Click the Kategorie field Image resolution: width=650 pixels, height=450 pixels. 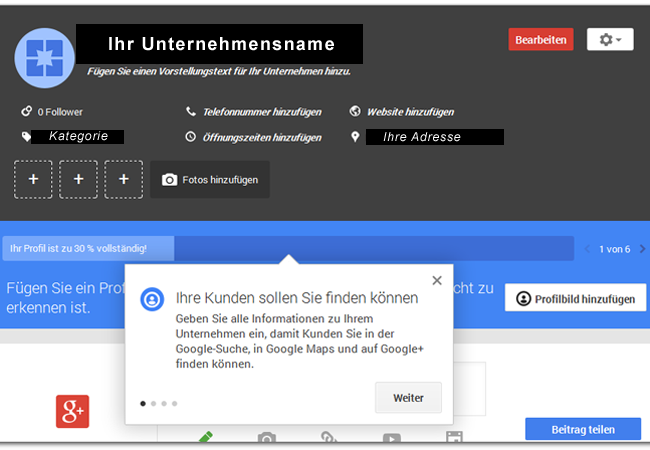[78, 136]
